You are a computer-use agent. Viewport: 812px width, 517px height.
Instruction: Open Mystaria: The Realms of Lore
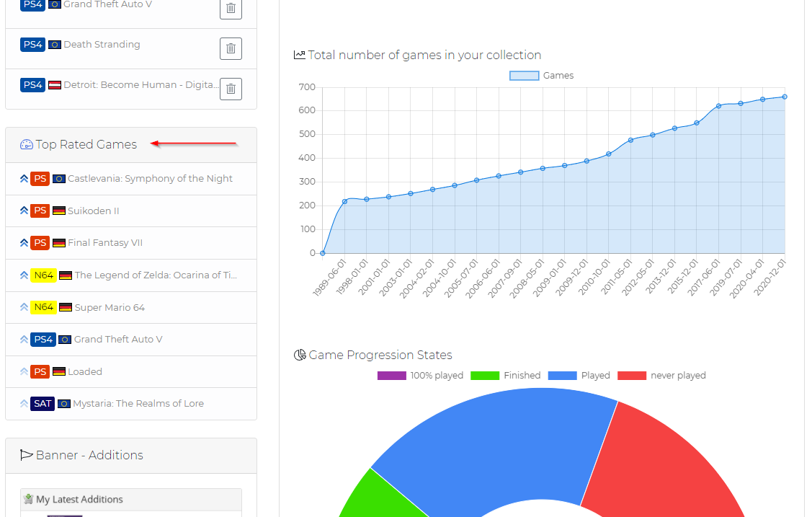tap(138, 404)
